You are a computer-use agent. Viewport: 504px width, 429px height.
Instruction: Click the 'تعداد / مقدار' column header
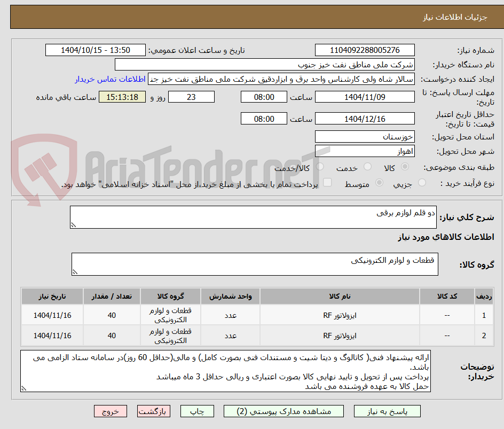coord(112,296)
